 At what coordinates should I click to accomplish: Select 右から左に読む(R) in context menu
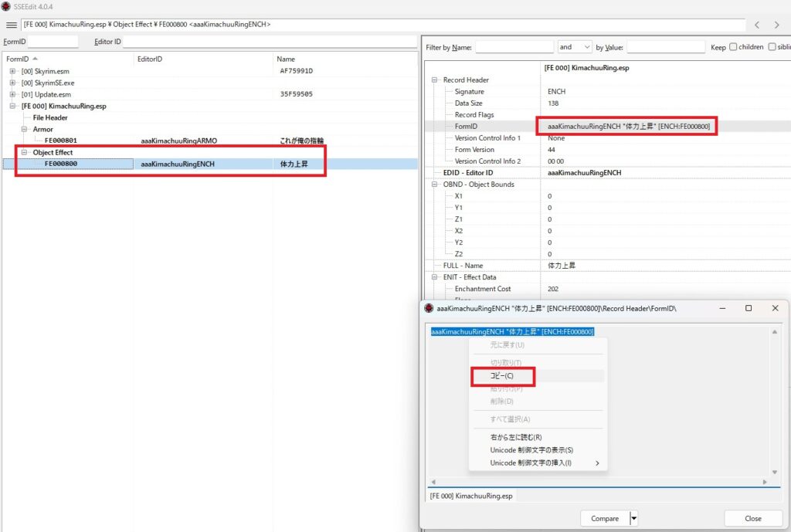pyautogui.click(x=516, y=437)
